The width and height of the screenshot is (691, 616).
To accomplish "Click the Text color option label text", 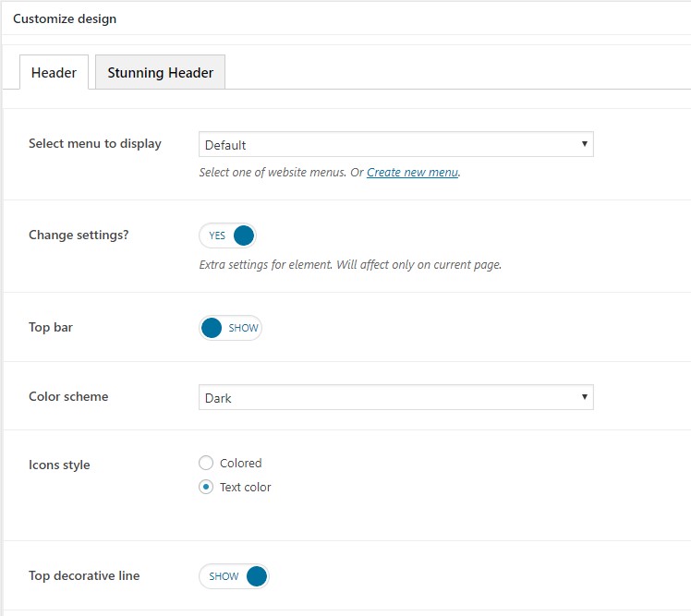I will point(245,487).
